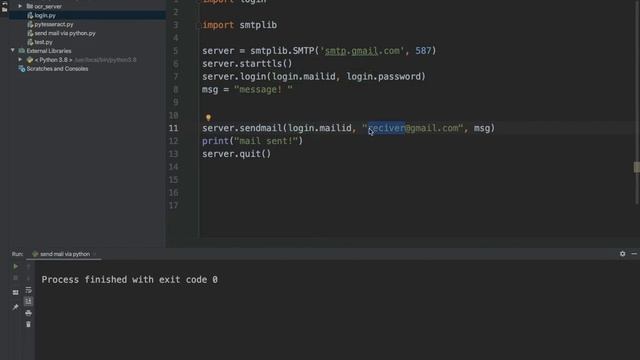Click line number 13 in gutter
This screenshot has width=640, height=360.
pyautogui.click(x=173, y=154)
